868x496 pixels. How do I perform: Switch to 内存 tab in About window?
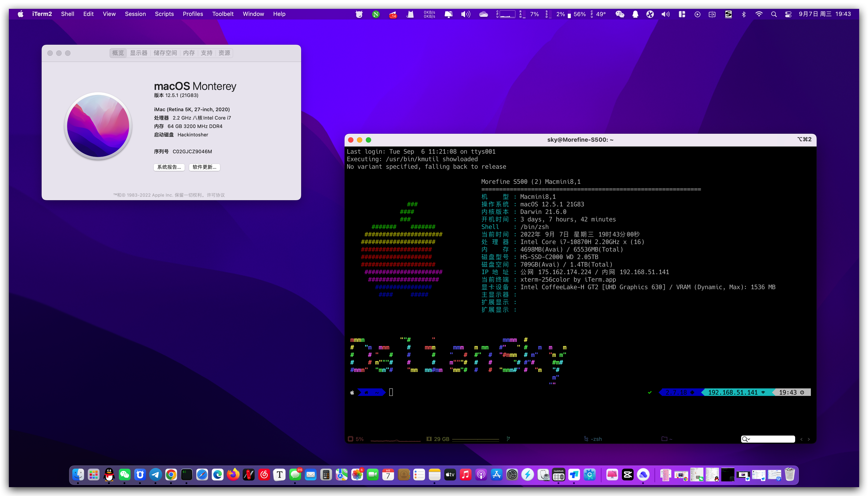tap(189, 53)
